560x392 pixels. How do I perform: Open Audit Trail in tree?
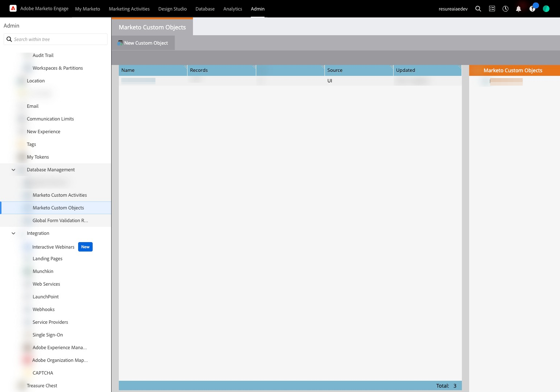coord(43,55)
